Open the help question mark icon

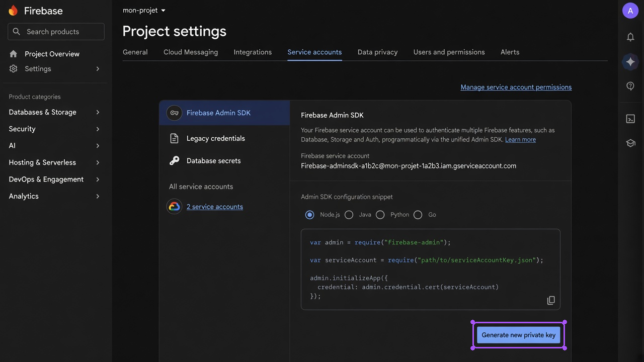tap(630, 86)
